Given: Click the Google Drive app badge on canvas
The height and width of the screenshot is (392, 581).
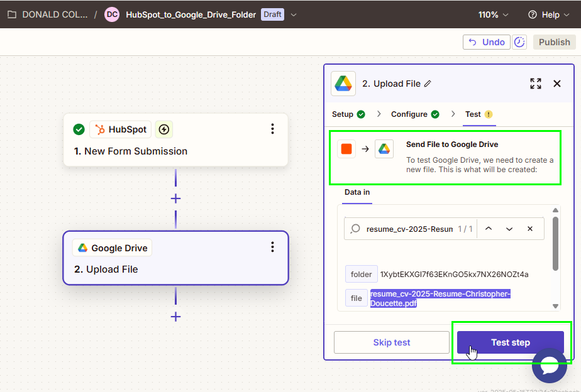Looking at the screenshot, I should (x=113, y=248).
